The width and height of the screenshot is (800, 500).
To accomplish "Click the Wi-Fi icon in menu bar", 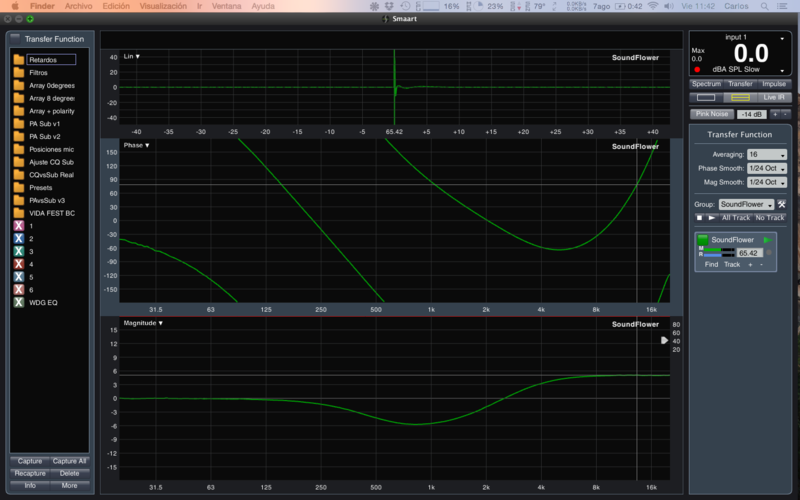I will pyautogui.click(x=653, y=6).
